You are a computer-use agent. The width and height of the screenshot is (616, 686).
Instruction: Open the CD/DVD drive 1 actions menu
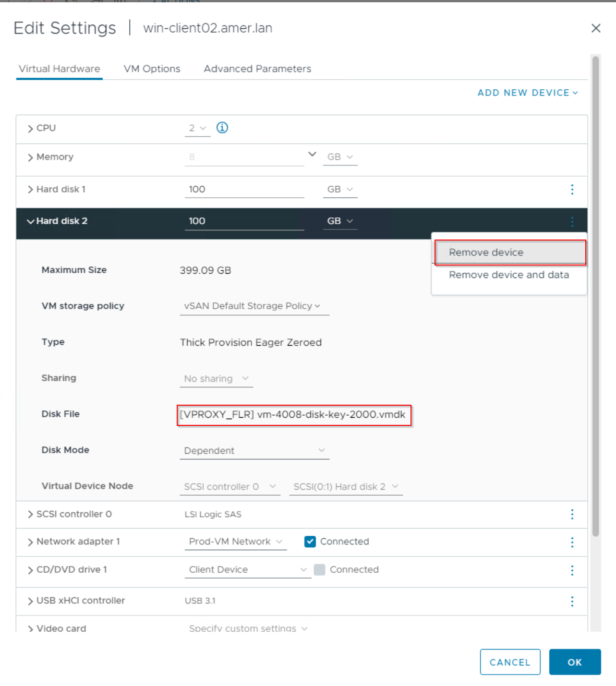(x=572, y=570)
